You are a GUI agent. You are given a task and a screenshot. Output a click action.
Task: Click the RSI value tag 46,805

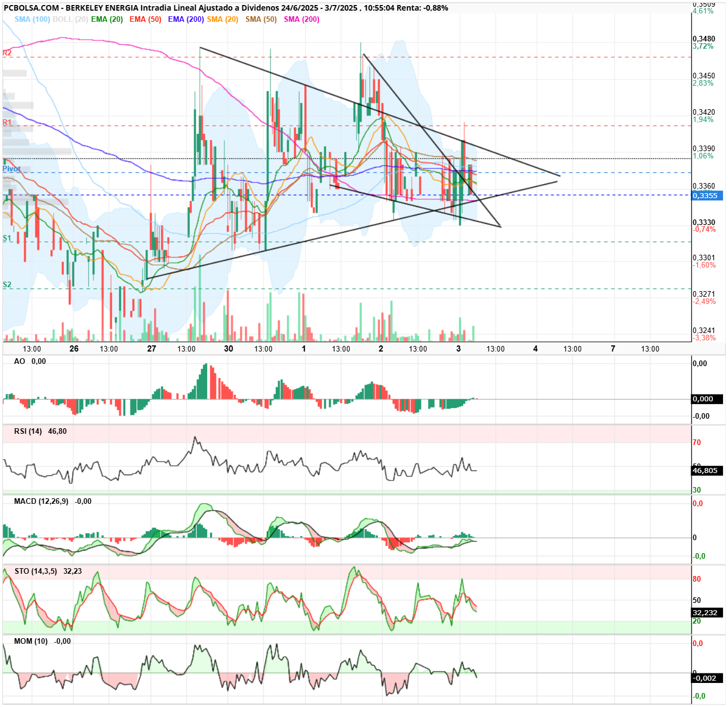tap(707, 471)
